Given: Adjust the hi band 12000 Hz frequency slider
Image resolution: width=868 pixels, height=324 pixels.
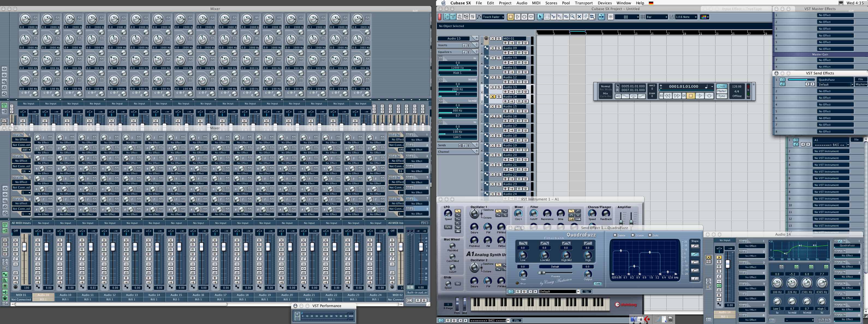Looking at the screenshot, I should [458, 68].
